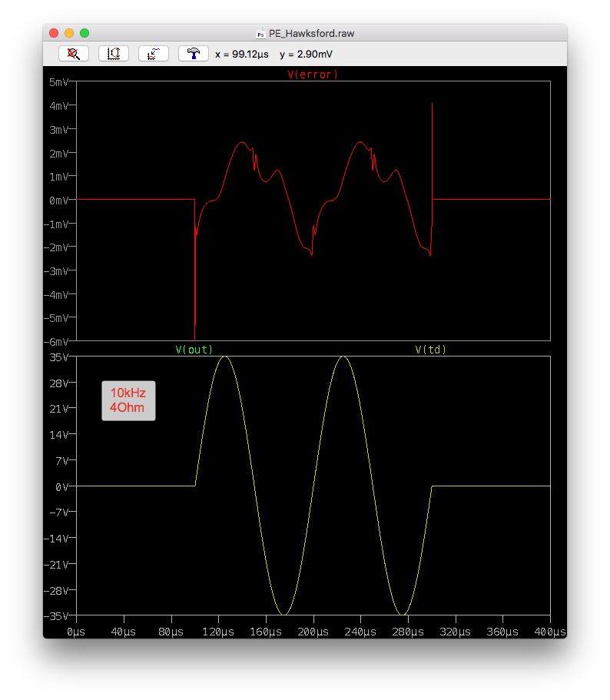Click the y = 2.90mV cursor readout
Viewport: 610px width, 700px height.
coord(306,55)
